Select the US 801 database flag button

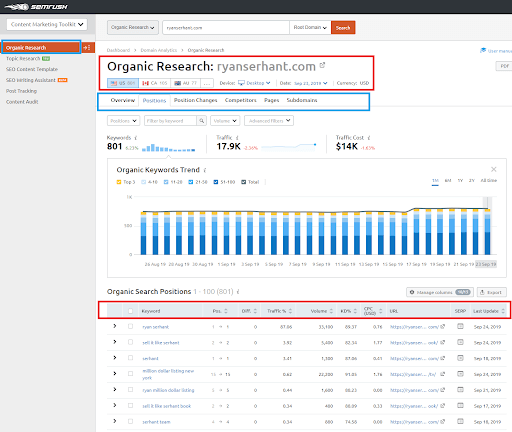pyautogui.click(x=123, y=83)
